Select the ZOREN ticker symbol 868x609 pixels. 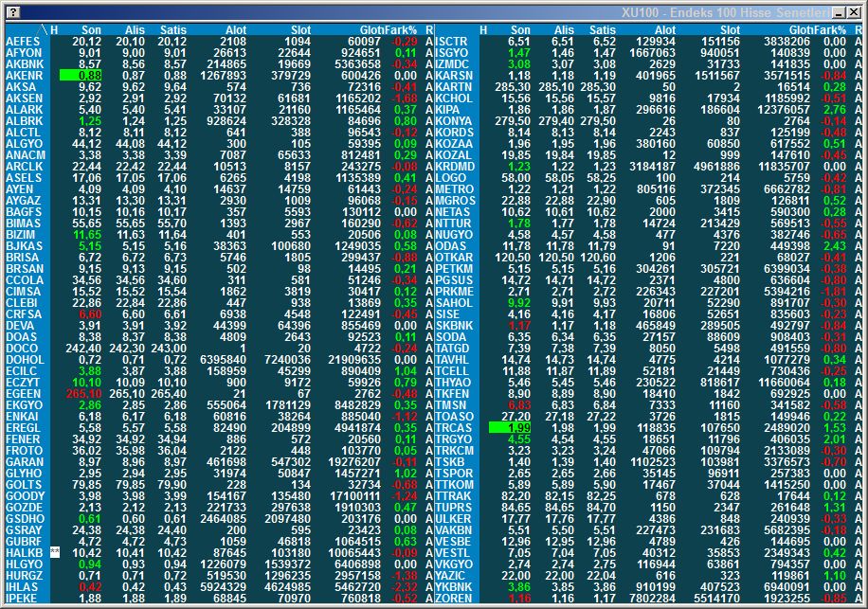tap(453, 598)
